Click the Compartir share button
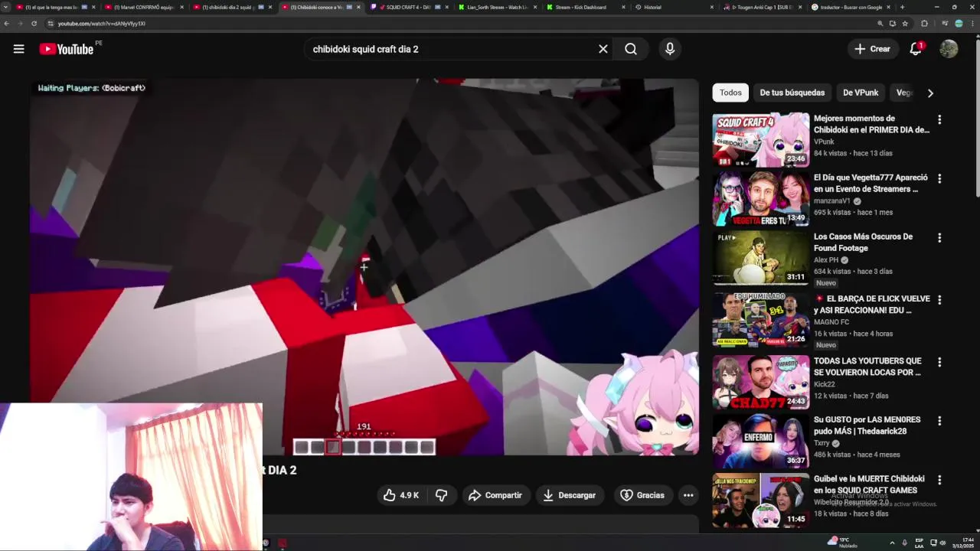 pyautogui.click(x=495, y=495)
